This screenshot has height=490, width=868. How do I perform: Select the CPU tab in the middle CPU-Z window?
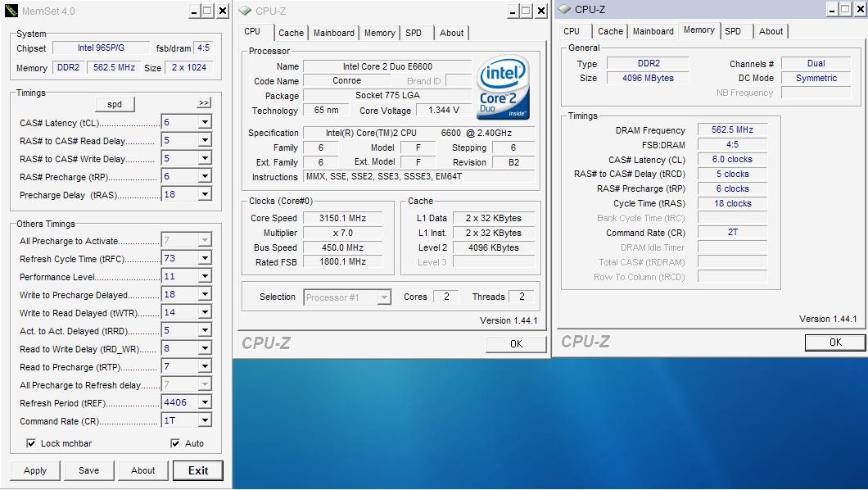click(x=252, y=32)
